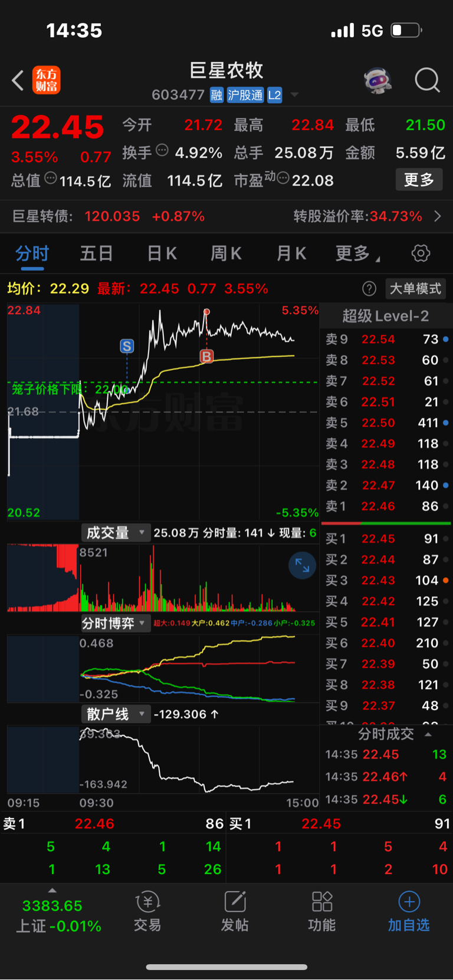Tap the 融 margin trading badge

[x=216, y=95]
